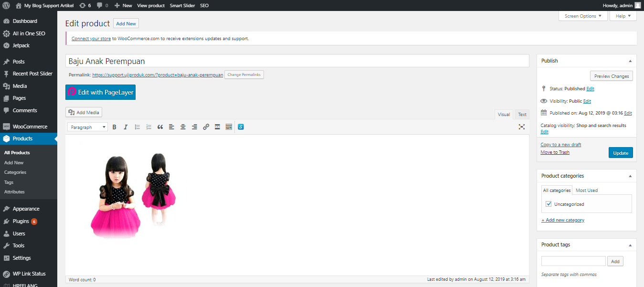Open WooCommerce in the sidebar menu
The image size is (644, 287).
pos(30,127)
